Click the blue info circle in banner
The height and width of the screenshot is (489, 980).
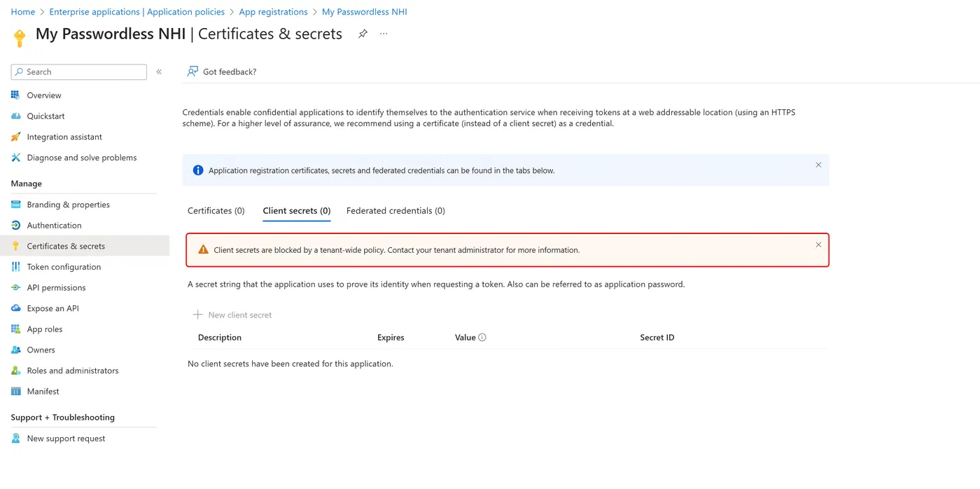point(198,170)
